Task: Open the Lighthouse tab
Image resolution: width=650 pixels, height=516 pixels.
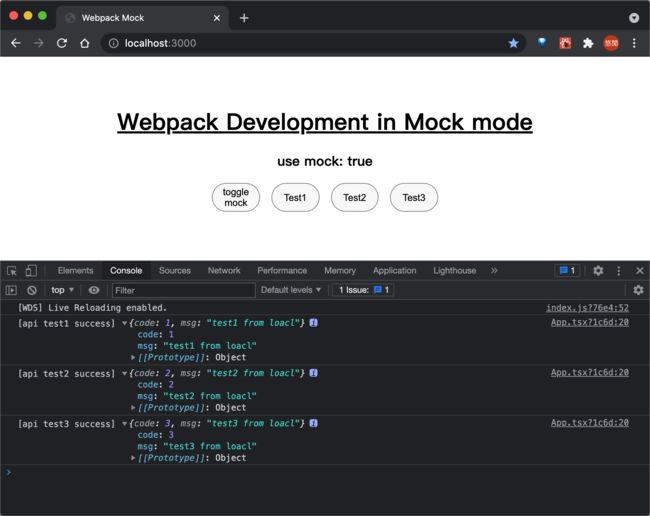Action: tap(454, 271)
